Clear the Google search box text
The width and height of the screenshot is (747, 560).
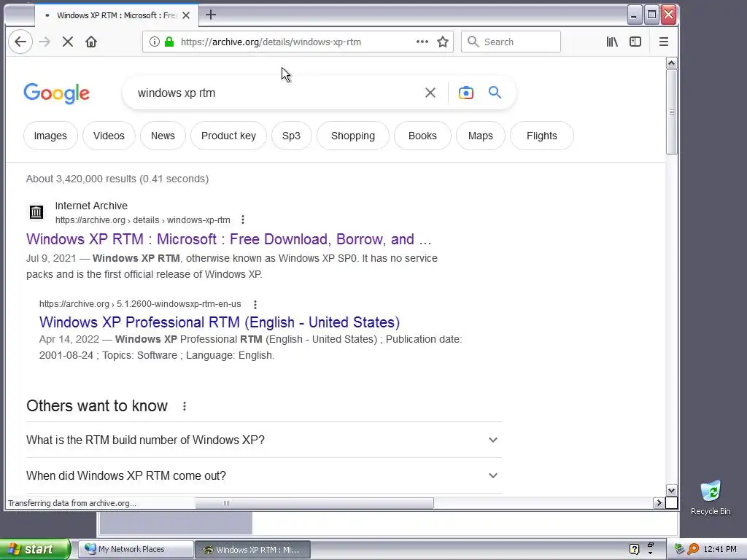point(430,93)
